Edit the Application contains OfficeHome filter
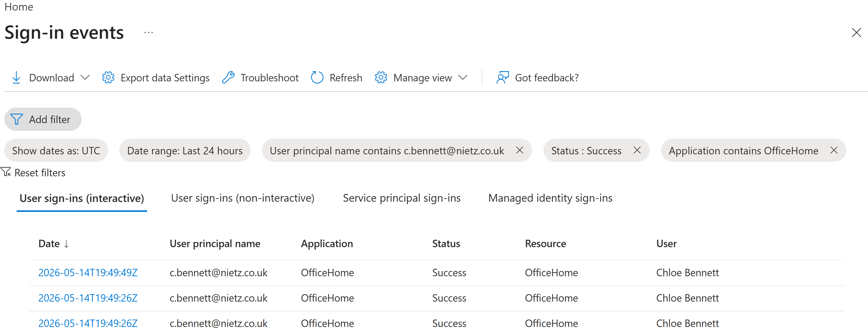The height and width of the screenshot is (335, 868). point(743,150)
